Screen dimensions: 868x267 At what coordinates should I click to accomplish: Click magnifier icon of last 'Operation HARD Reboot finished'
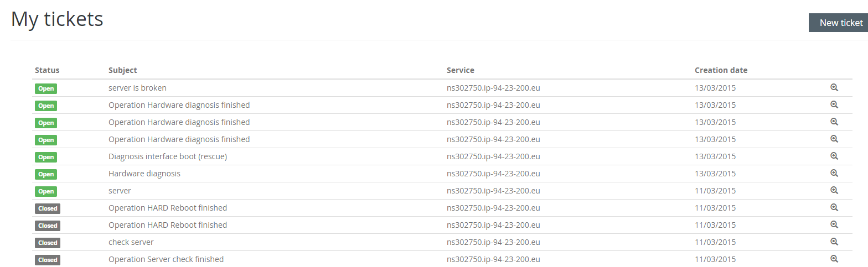[x=834, y=224]
